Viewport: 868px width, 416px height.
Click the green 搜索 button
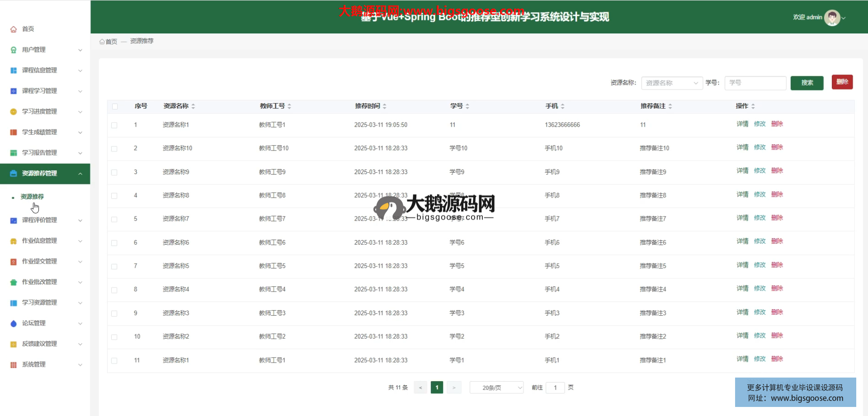[807, 83]
